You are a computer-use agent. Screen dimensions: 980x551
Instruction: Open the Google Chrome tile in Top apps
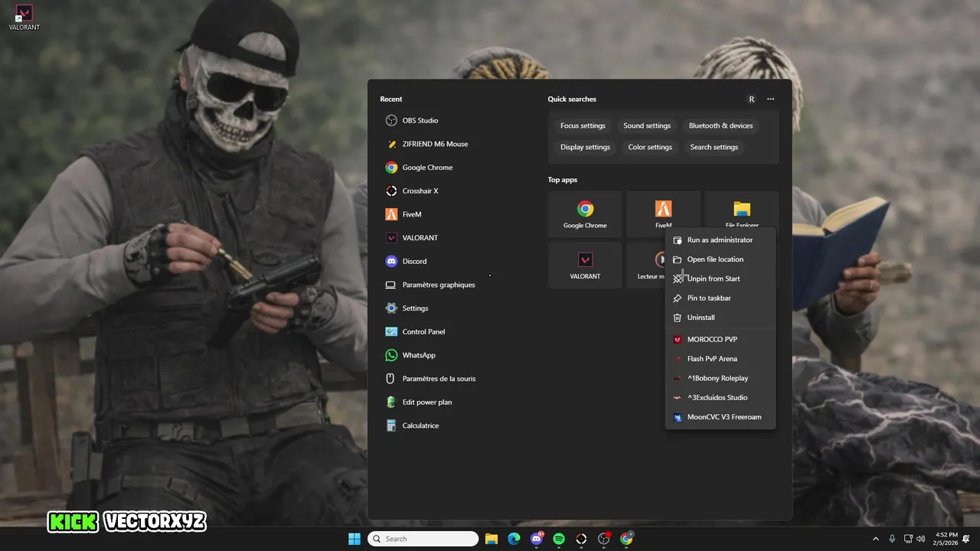tap(585, 214)
